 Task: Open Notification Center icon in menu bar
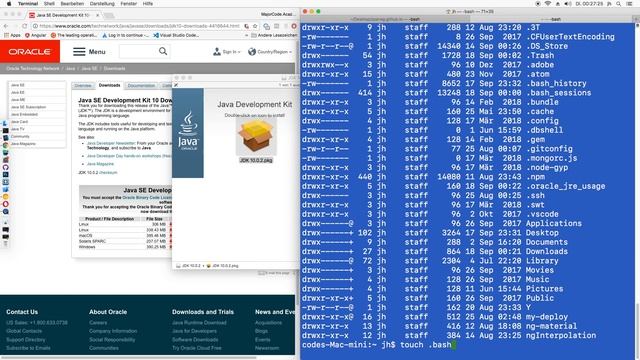point(629,4)
